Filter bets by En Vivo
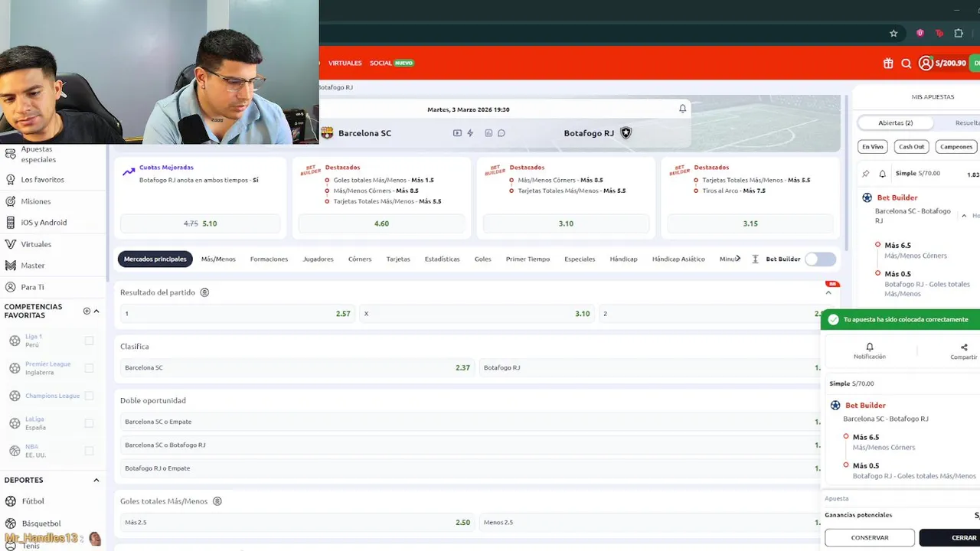980x551 pixels. [x=873, y=147]
